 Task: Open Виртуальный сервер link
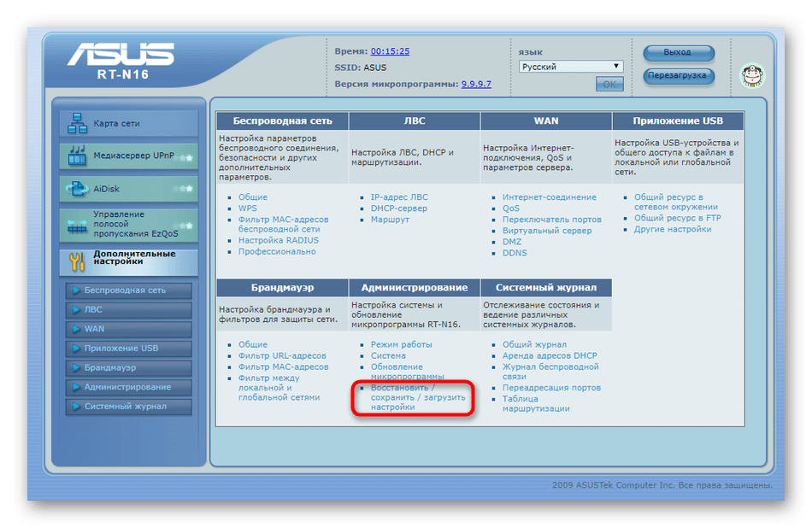pyautogui.click(x=547, y=231)
